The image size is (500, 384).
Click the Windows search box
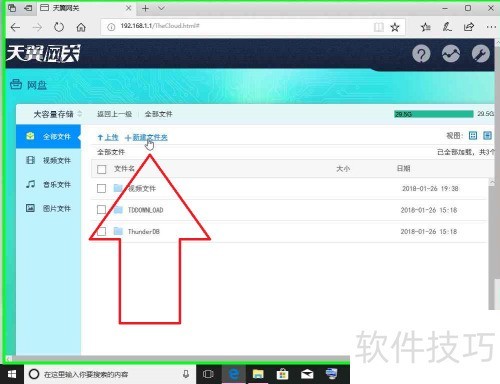pos(110,374)
